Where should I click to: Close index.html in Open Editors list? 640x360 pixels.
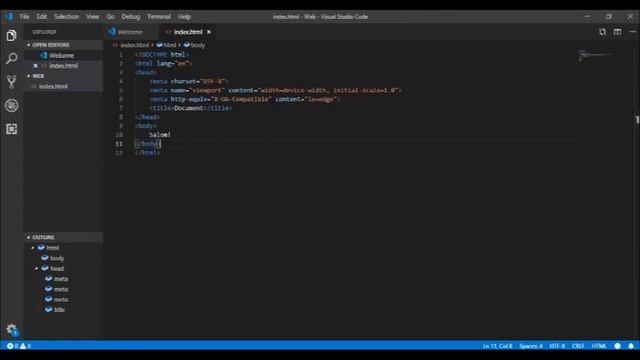click(36, 66)
